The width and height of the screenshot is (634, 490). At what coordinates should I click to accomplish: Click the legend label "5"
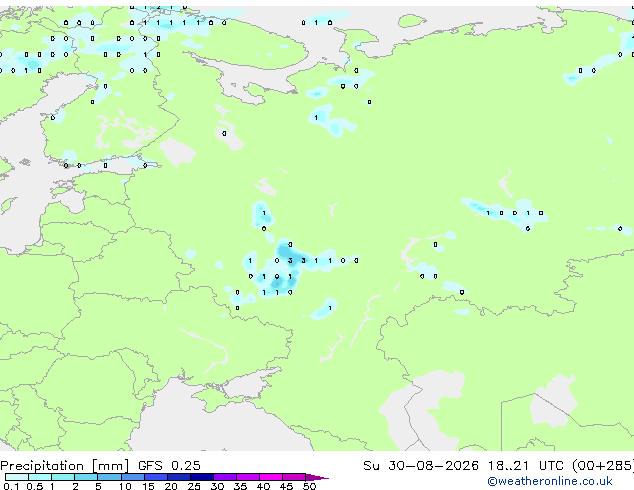pyautogui.click(x=98, y=486)
